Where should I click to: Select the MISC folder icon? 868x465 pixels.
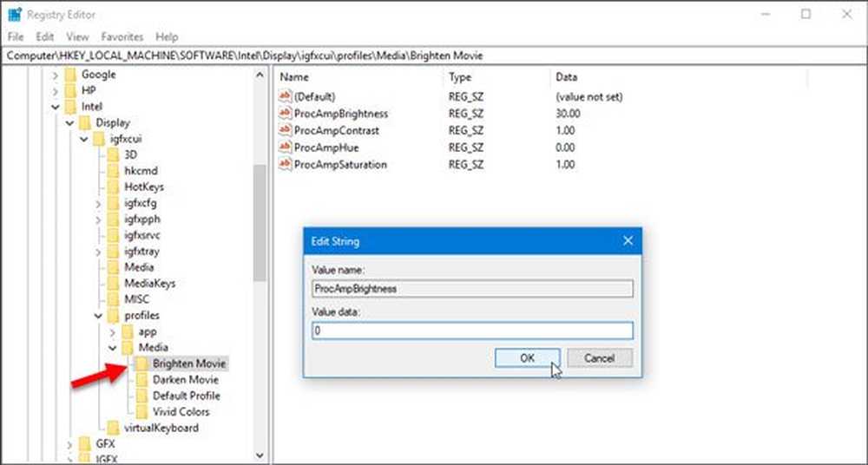(x=113, y=299)
